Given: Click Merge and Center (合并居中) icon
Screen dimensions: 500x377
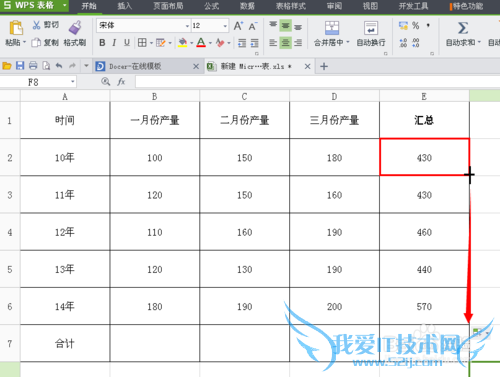Looking at the screenshot, I should click(x=332, y=28).
